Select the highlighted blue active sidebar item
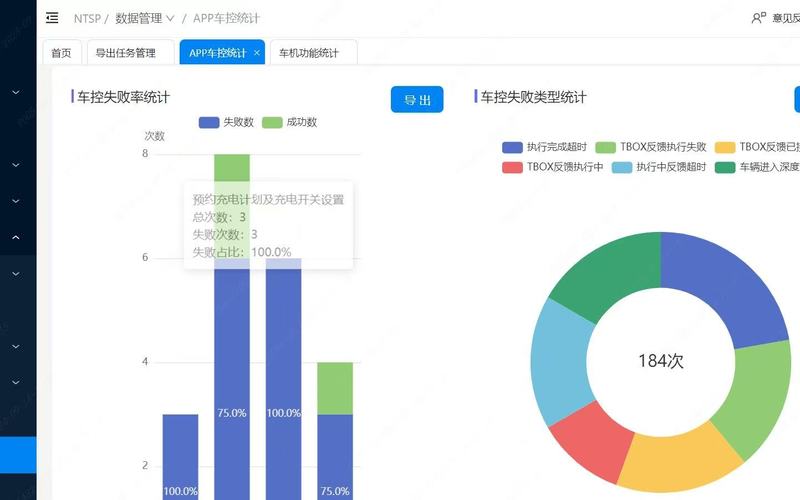The height and width of the screenshot is (500, 800). (x=18, y=455)
